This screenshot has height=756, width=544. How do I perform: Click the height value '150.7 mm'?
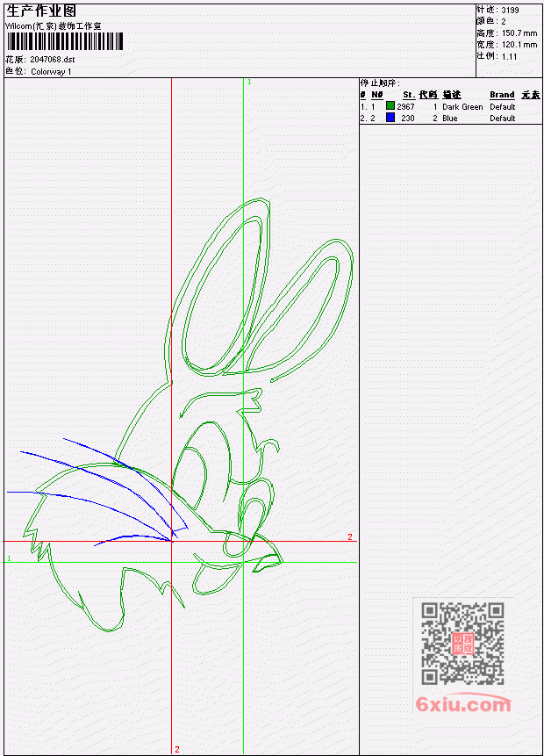click(519, 33)
